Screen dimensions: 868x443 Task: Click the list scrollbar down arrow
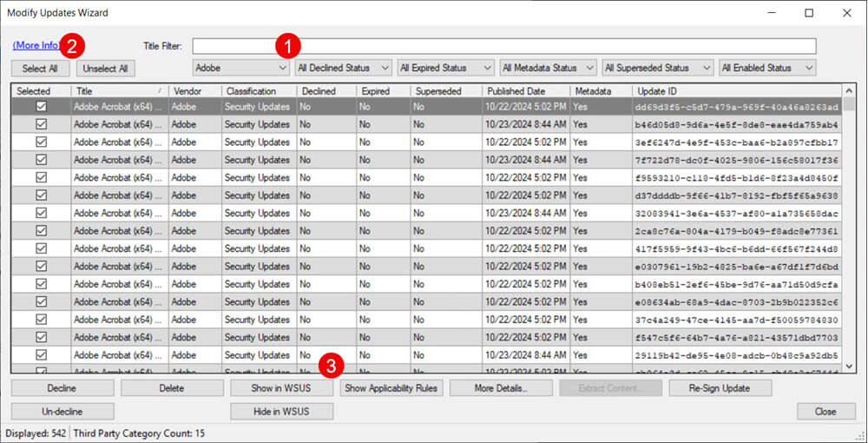[849, 366]
